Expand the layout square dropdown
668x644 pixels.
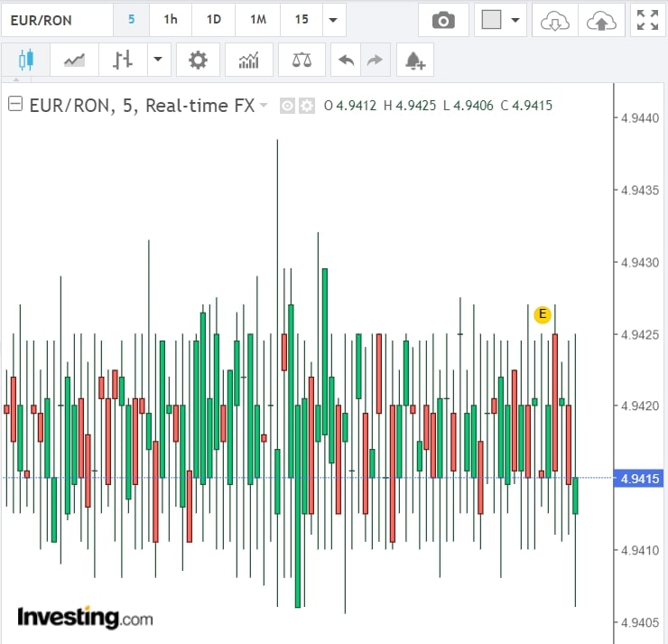click(515, 20)
